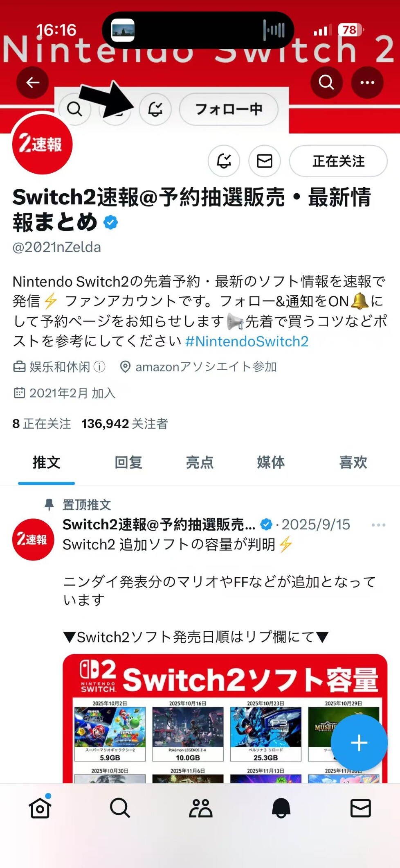Switch to the 喜欢 tab
The height and width of the screenshot is (868, 400).
(353, 463)
